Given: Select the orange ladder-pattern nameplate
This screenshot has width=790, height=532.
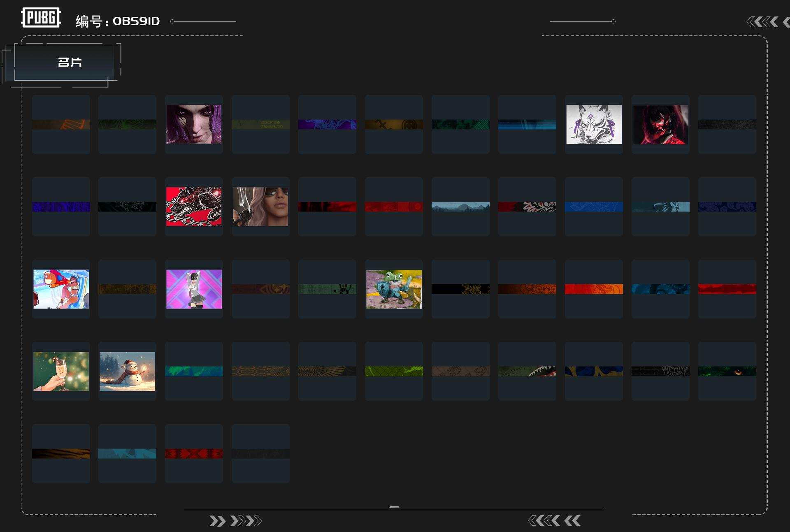Looking at the screenshot, I should [x=61, y=124].
